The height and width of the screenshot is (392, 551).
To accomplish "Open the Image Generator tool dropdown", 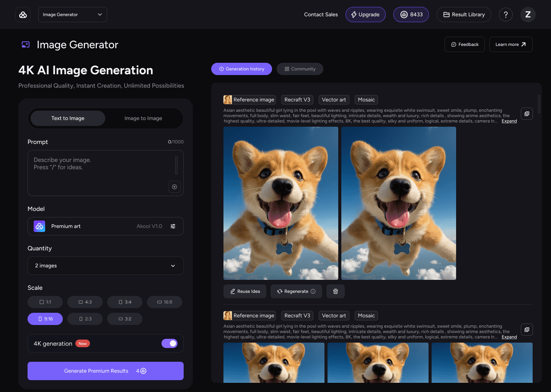I will pos(73,15).
